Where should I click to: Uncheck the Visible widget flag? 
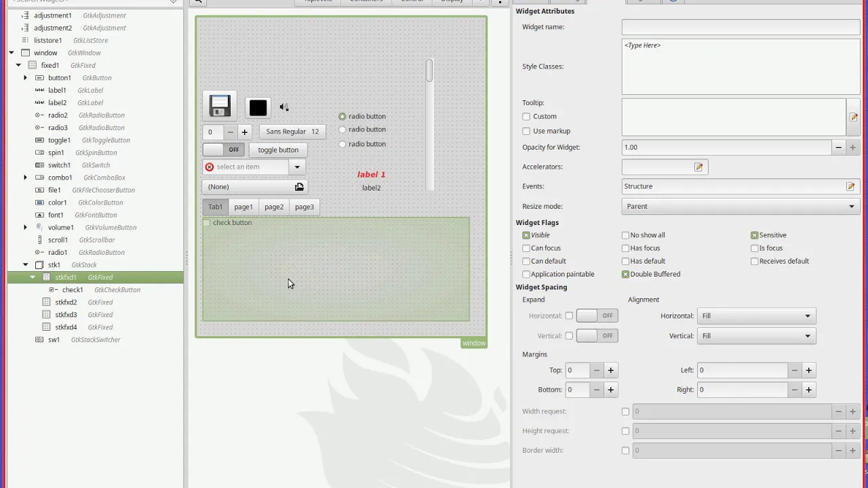(x=526, y=235)
